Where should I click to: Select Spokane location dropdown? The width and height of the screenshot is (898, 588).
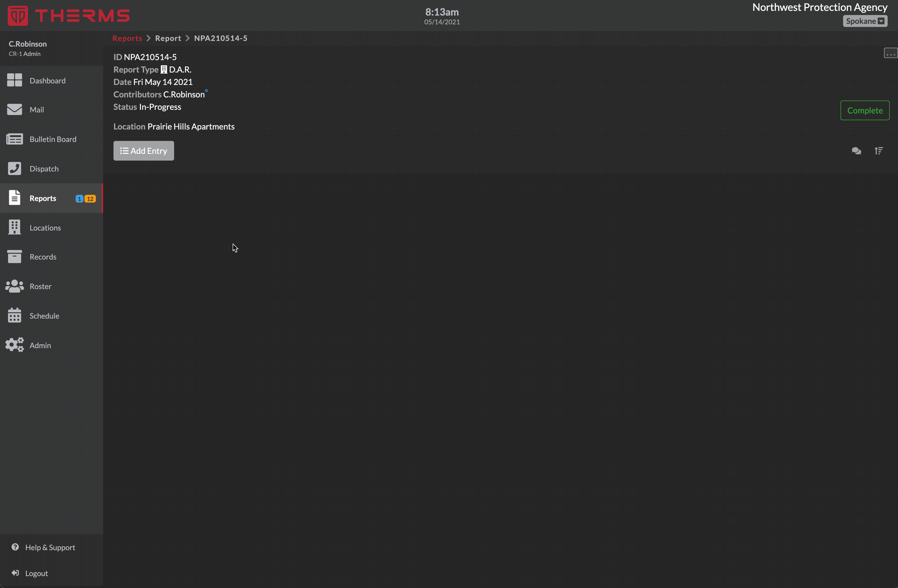click(x=865, y=21)
